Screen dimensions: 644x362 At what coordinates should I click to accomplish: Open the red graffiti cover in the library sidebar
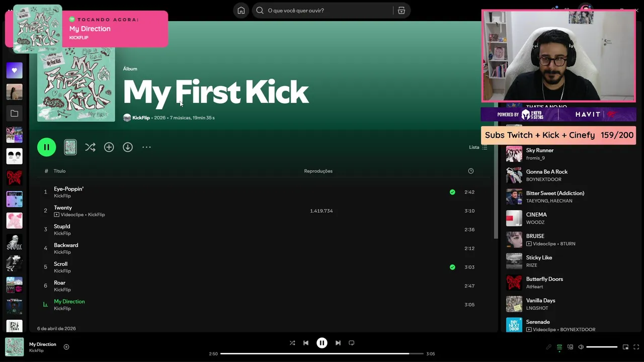pos(14,178)
